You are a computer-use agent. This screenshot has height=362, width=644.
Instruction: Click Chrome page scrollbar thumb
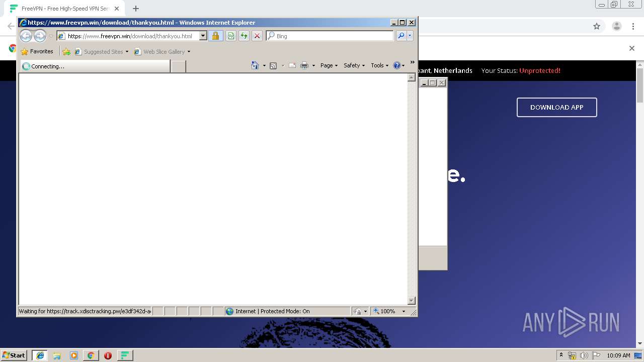pos(640,84)
